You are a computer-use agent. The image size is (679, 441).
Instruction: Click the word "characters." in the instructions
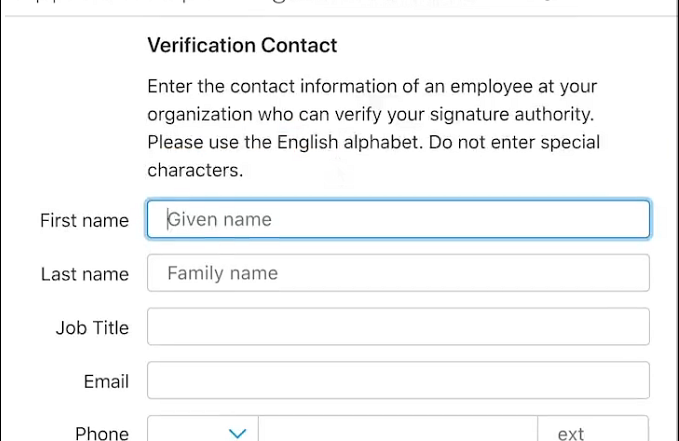(x=195, y=170)
